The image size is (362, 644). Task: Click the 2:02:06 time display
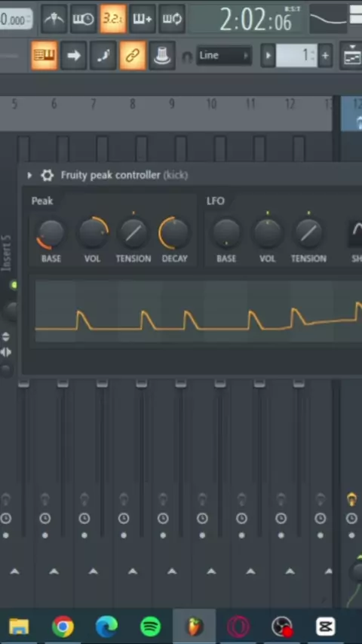(256, 20)
